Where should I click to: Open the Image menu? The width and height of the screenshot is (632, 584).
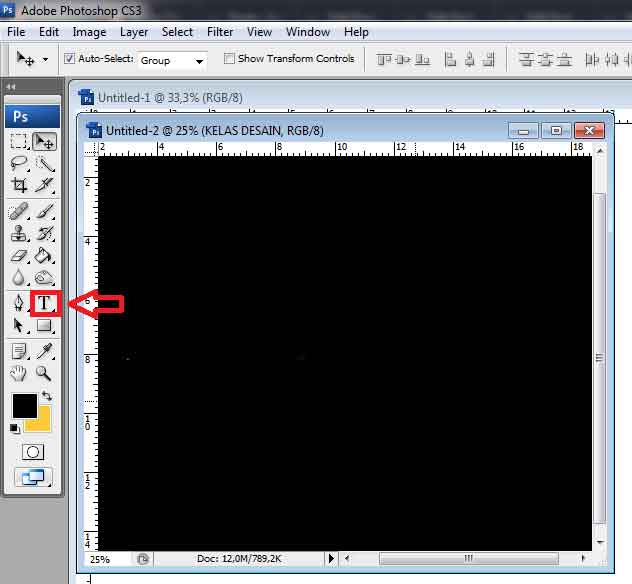[89, 32]
